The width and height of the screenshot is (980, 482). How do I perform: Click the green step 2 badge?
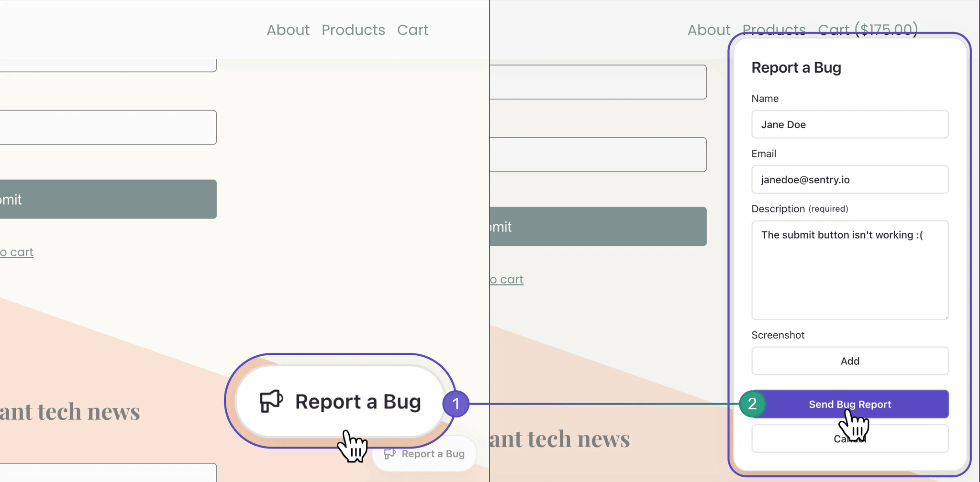[x=752, y=404]
